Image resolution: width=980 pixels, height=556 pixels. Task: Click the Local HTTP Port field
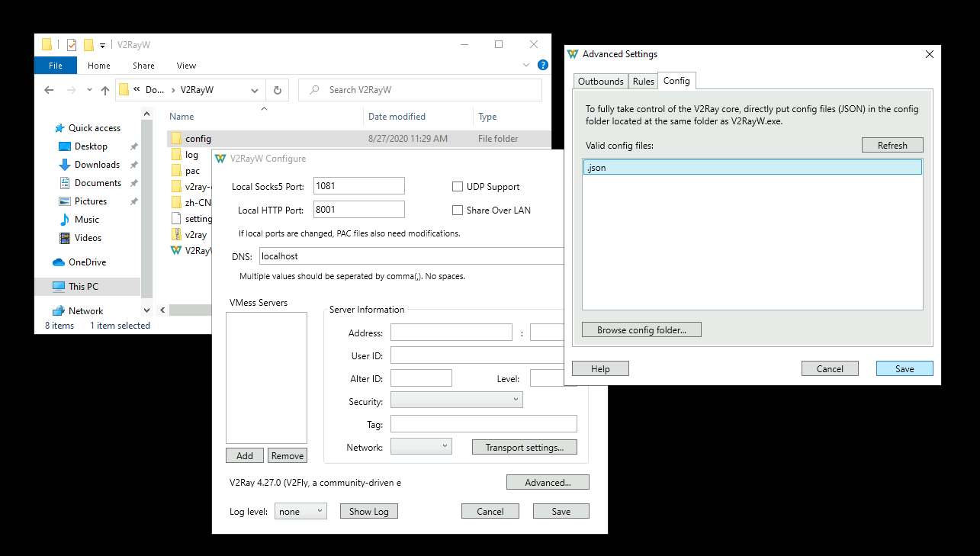pyautogui.click(x=358, y=210)
